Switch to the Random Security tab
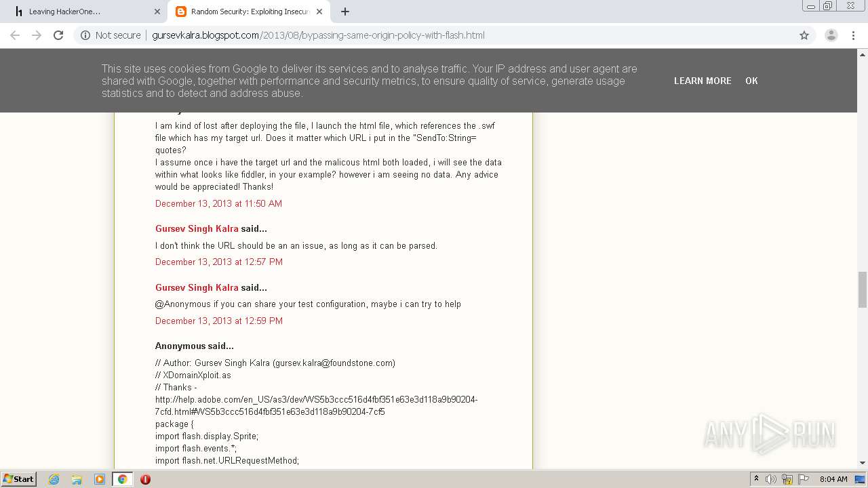868x488 pixels. coord(250,12)
